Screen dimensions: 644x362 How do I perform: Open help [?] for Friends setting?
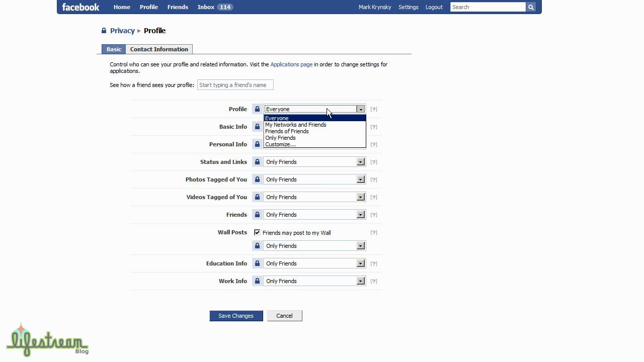coord(374,215)
